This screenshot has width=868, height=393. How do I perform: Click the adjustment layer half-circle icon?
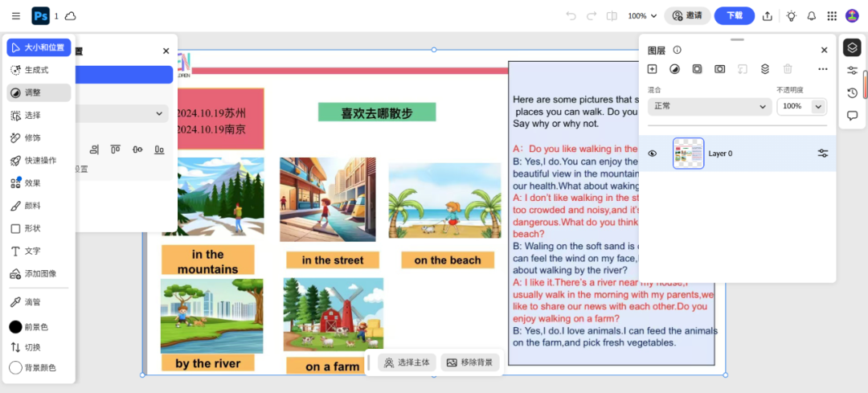(675, 69)
